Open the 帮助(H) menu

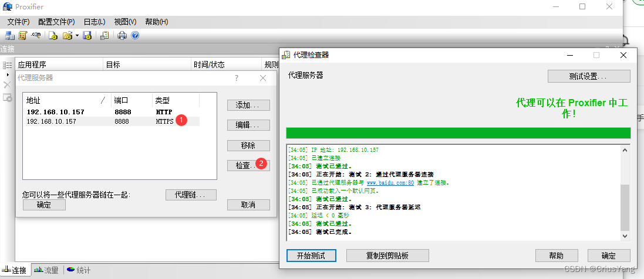coord(157,22)
